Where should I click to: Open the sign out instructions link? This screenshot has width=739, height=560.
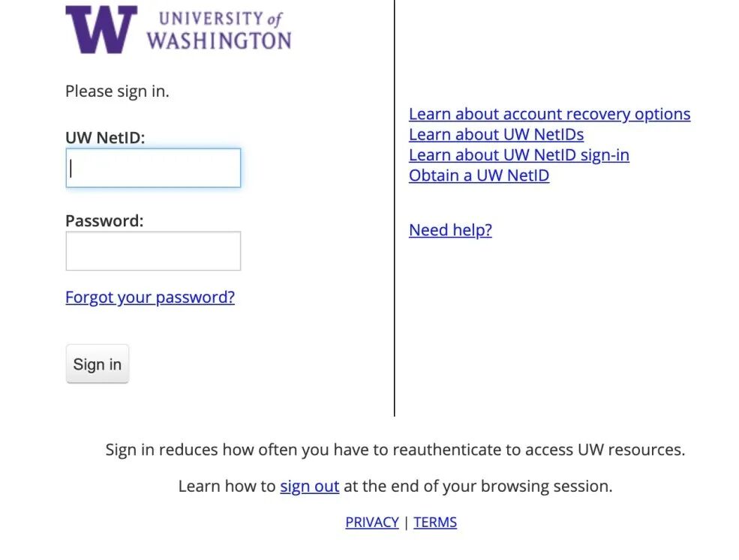pyautogui.click(x=310, y=486)
